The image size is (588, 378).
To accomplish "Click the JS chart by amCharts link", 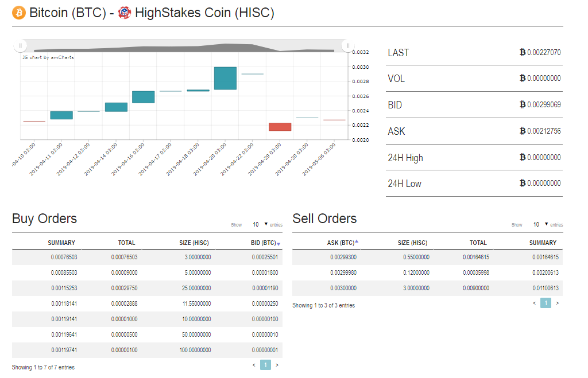I will tap(48, 57).
